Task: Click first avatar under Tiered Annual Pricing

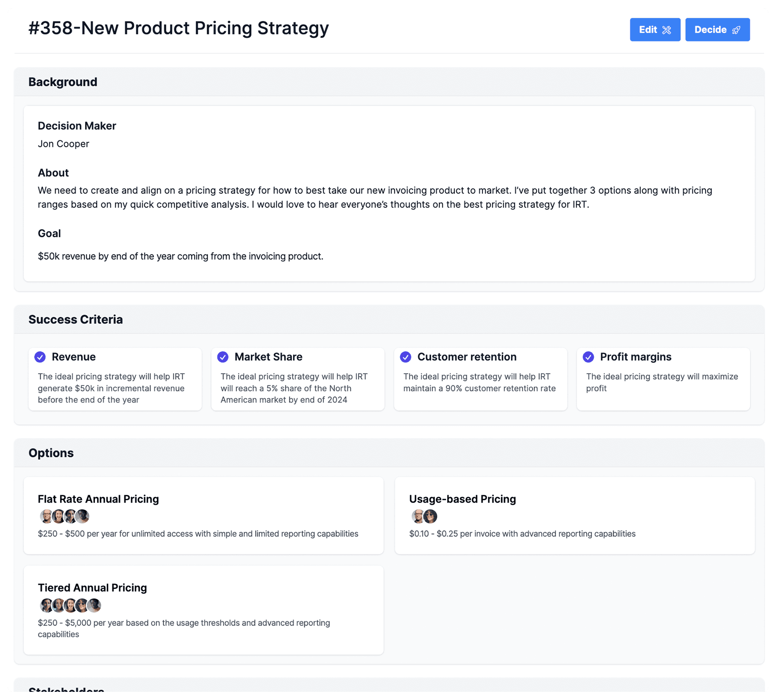Action: pos(46,605)
